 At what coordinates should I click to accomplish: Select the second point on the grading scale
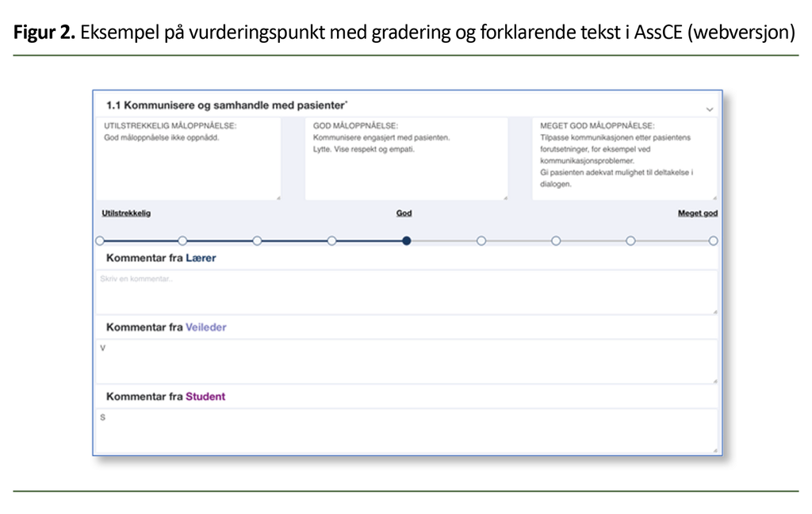182,240
